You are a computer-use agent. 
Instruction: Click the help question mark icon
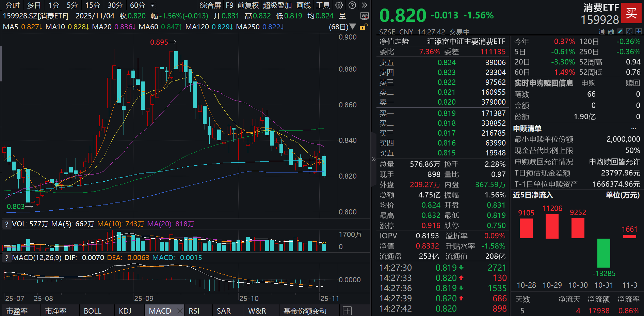pos(352,5)
